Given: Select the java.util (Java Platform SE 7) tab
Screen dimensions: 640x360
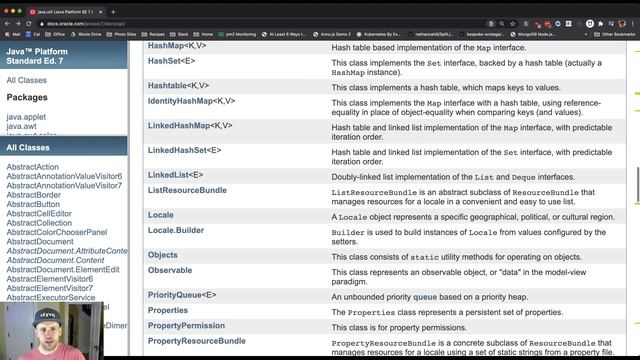Looking at the screenshot, I should coord(65,12).
